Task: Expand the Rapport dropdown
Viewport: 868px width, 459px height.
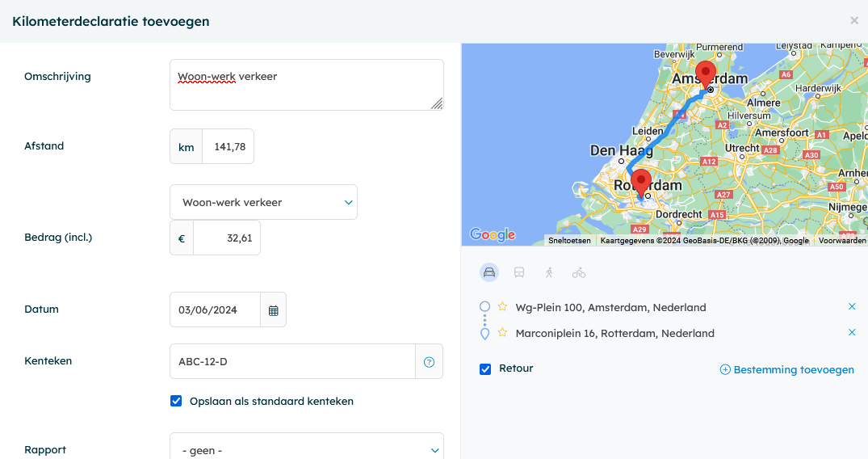Action: (x=306, y=450)
